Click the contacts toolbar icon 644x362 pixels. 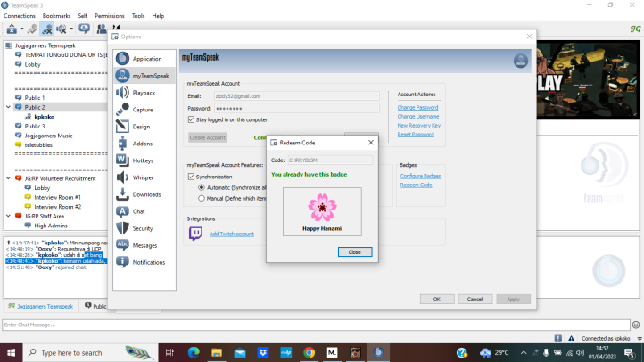[x=101, y=29]
